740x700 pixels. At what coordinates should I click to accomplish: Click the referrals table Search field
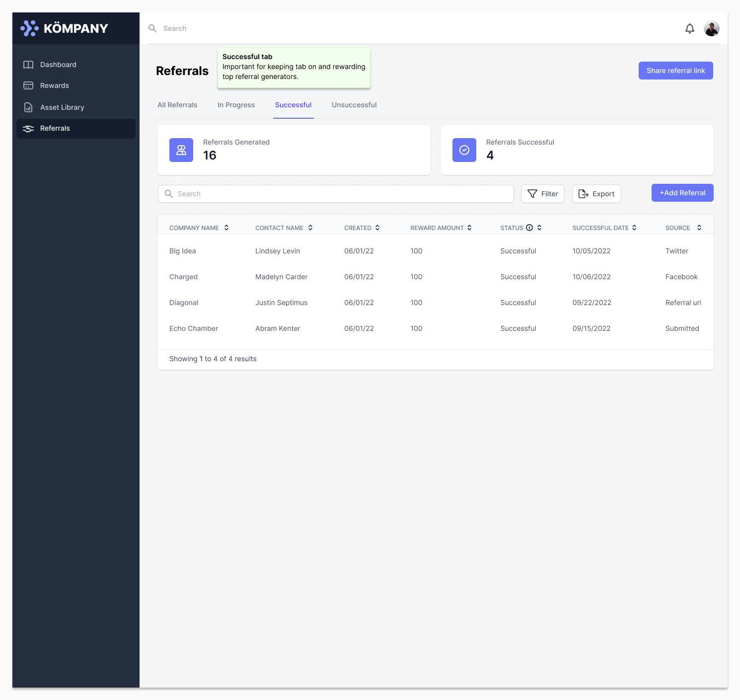(x=336, y=194)
